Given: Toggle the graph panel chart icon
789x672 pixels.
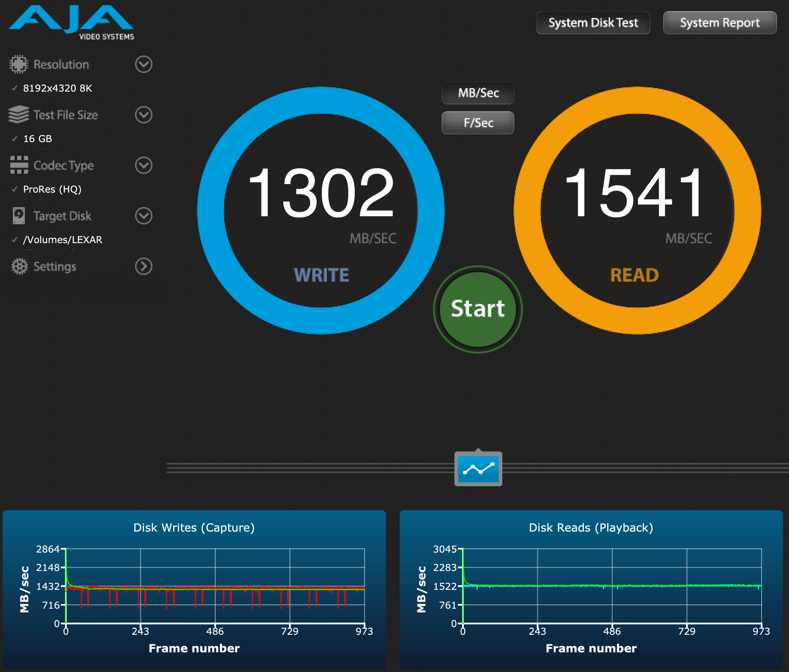Looking at the screenshot, I should 478,469.
